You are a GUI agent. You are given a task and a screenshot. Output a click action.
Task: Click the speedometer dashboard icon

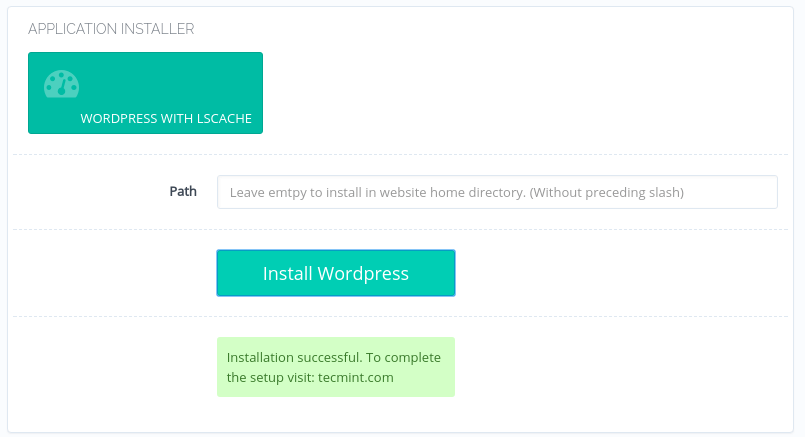pos(62,84)
